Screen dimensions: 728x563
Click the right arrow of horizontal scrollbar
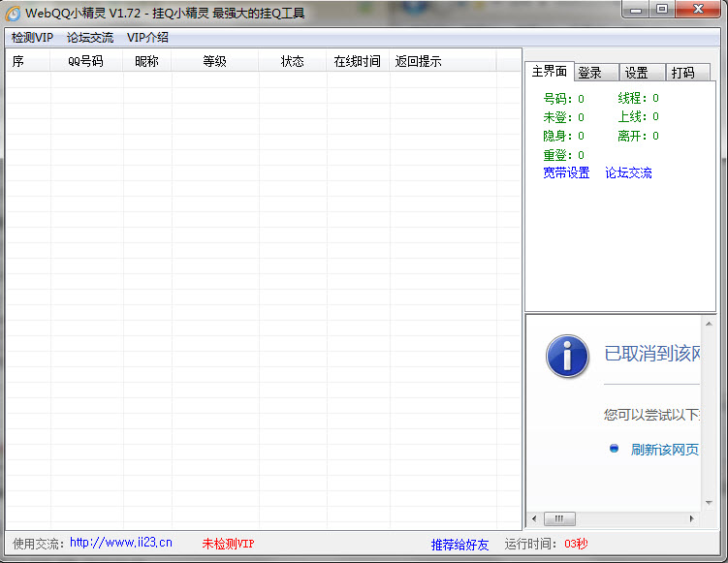(691, 518)
